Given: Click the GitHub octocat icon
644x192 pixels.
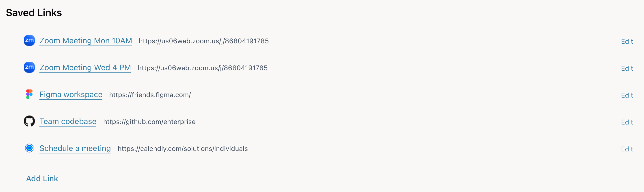Looking at the screenshot, I should [x=29, y=121].
